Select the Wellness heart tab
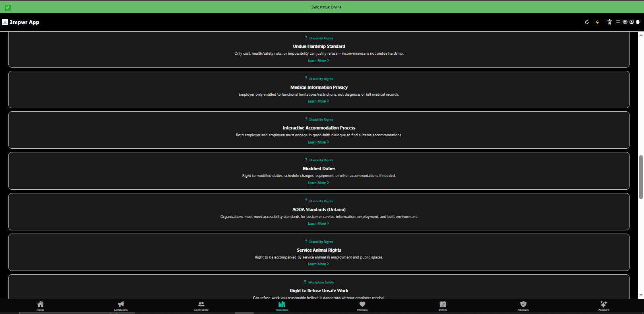The height and width of the screenshot is (314, 644). [362, 306]
